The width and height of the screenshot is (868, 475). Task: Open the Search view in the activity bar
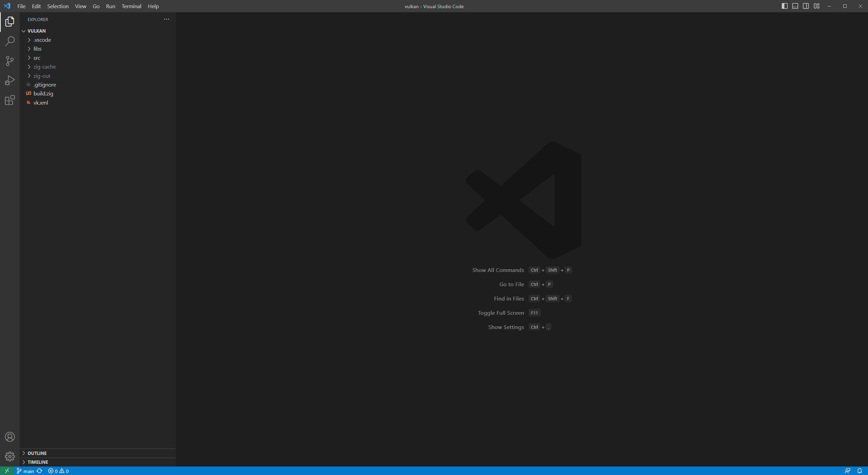(x=10, y=41)
